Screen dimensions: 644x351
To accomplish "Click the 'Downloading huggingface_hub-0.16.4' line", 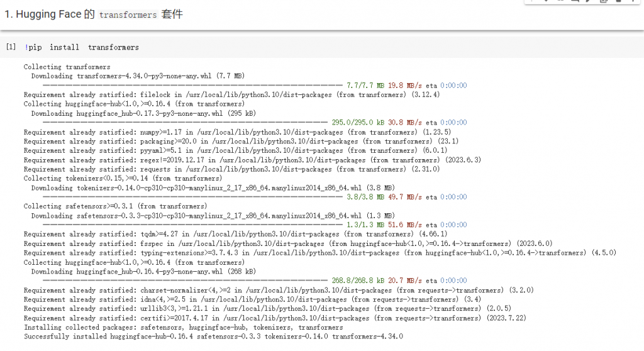I will pyautogui.click(x=143, y=272).
